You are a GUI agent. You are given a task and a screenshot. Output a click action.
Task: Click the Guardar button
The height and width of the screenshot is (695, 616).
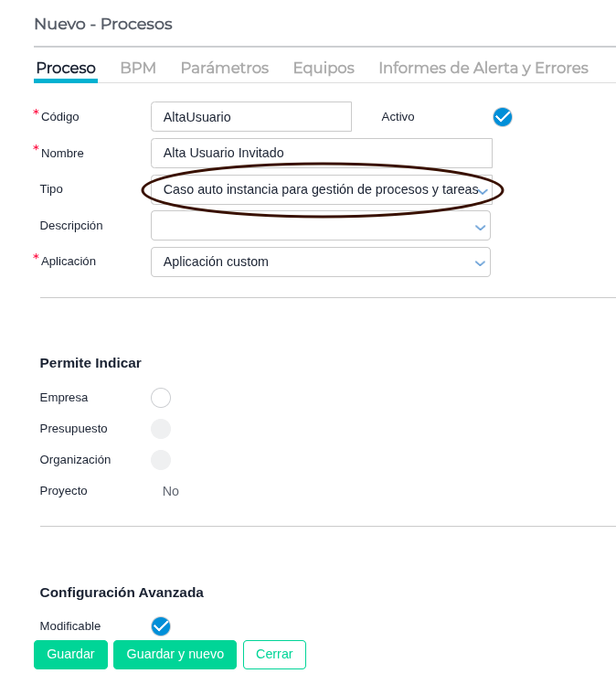(x=70, y=655)
